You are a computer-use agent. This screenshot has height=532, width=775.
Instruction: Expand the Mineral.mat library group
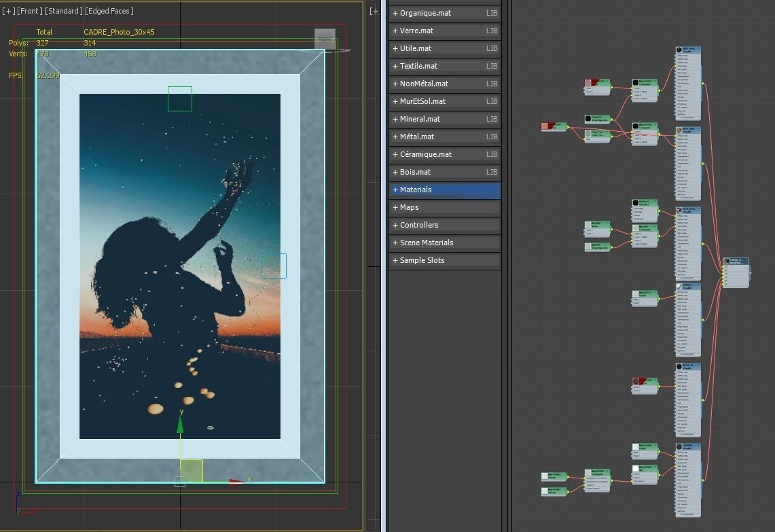tap(444, 119)
